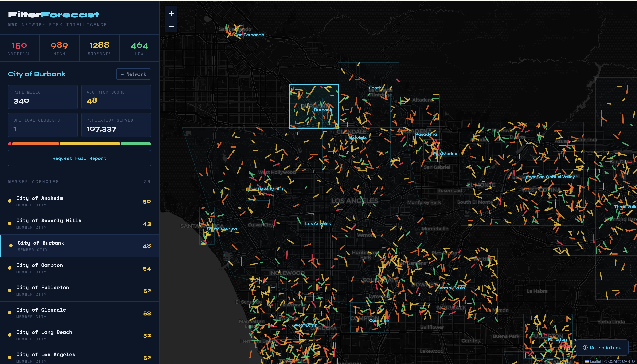This screenshot has width=637, height=364.
Task: Select City of Glendale agency row
Action: (x=79, y=313)
